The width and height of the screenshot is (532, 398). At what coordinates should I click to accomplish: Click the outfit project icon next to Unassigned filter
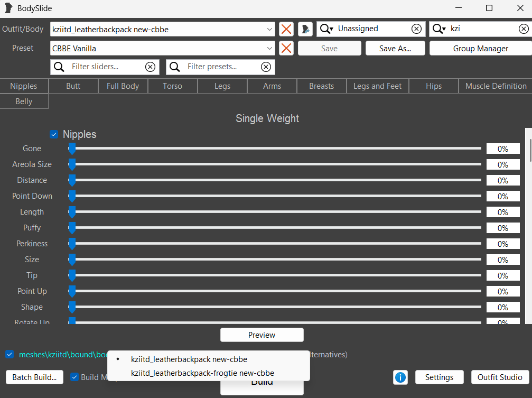tap(305, 29)
